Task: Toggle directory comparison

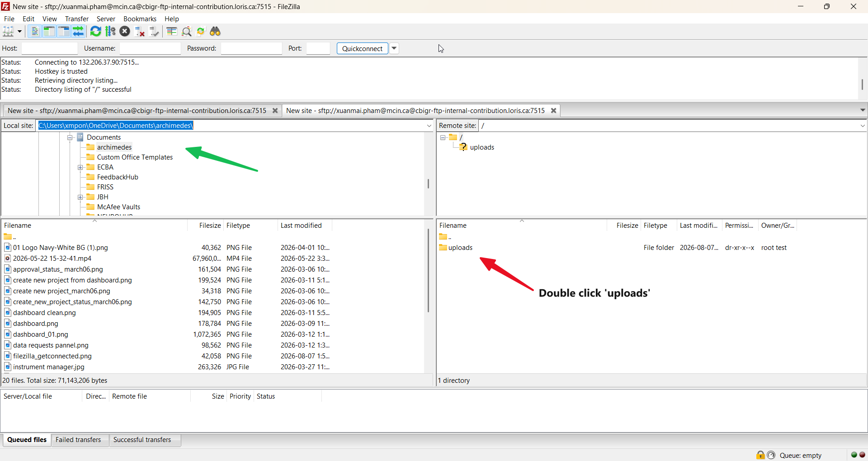Action: pos(186,31)
